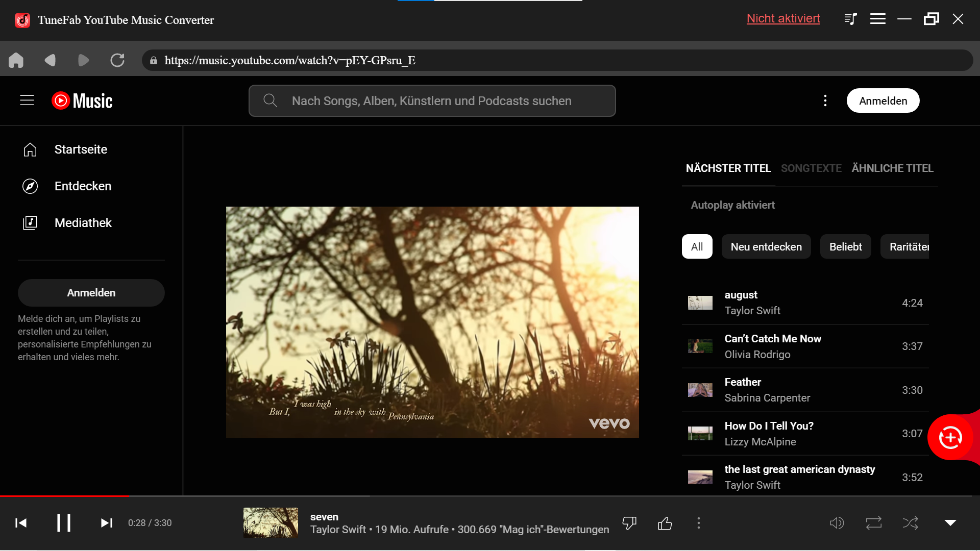This screenshot has height=551, width=980.
Task: Skip to the next track
Action: click(107, 523)
